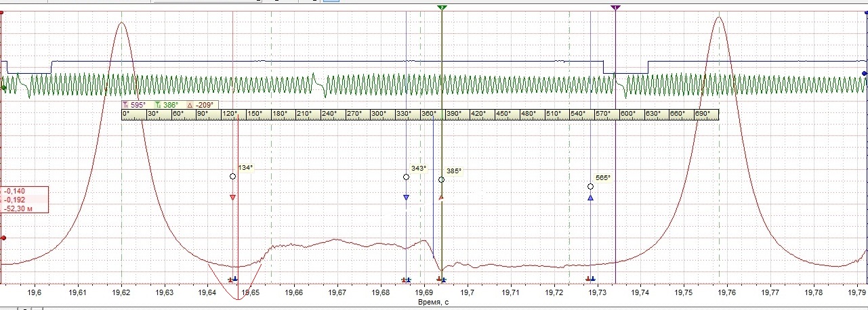Click the 19,79 label on the time axis
Image resolution: width=868 pixels, height=310 pixels.
(857, 292)
